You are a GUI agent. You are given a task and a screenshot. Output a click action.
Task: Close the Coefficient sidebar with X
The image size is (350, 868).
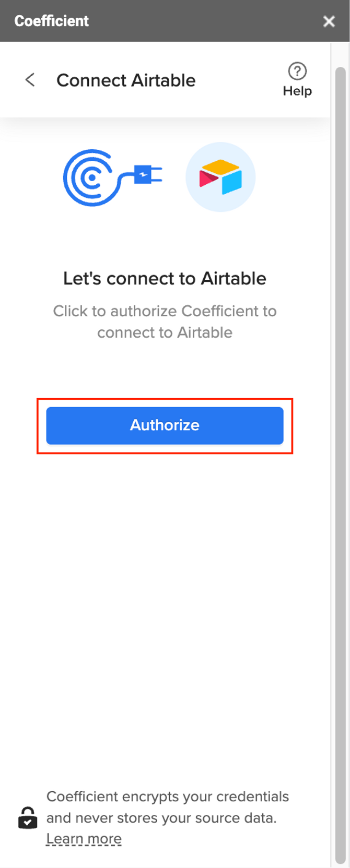329,21
